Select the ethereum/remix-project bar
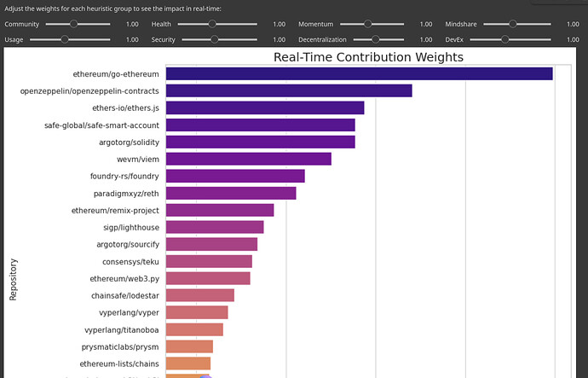 tap(220, 210)
